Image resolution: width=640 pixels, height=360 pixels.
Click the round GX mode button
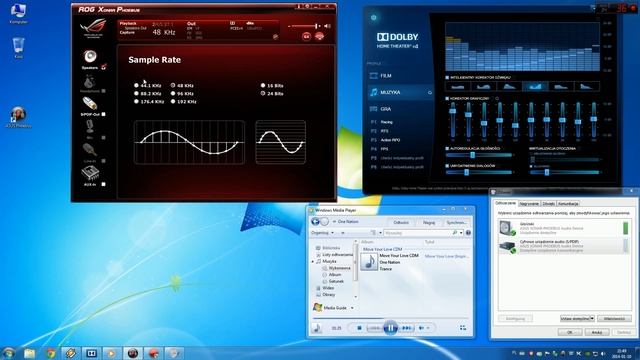(306, 37)
